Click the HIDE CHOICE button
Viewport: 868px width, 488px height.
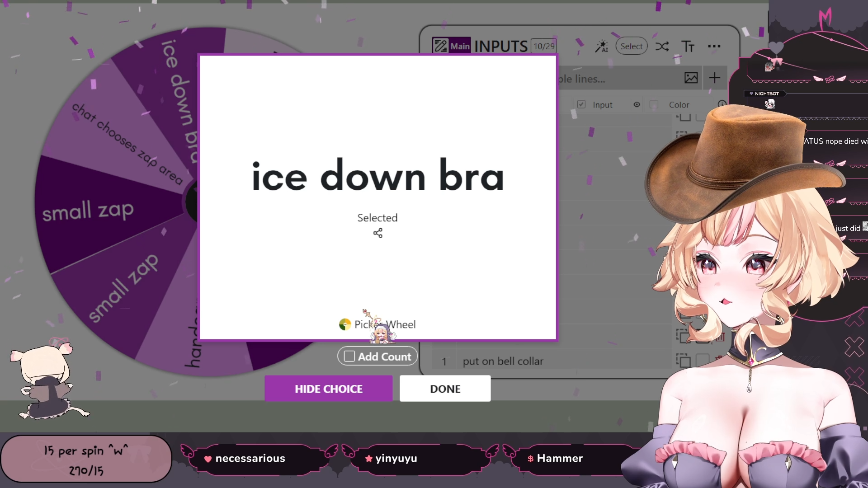point(329,389)
